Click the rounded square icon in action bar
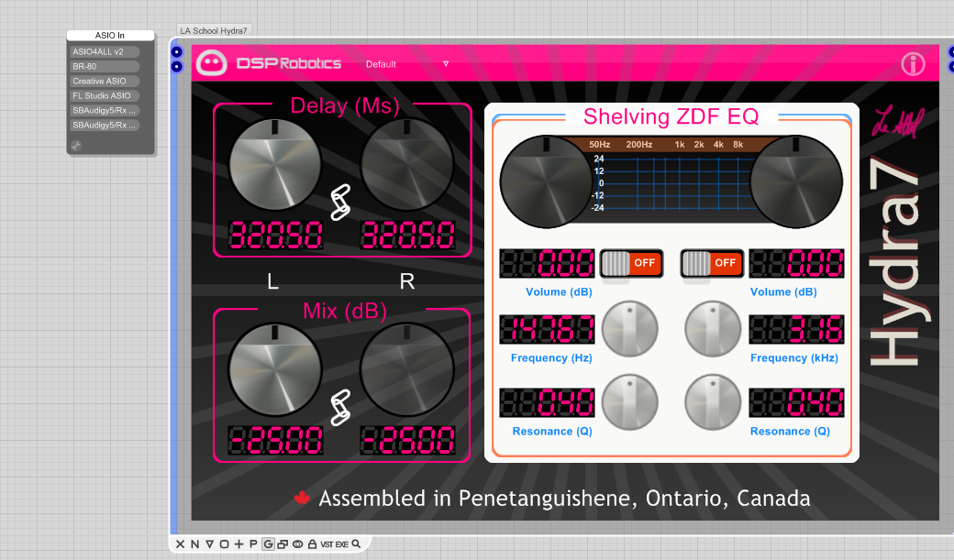The width and height of the screenshot is (954, 560). click(224, 544)
